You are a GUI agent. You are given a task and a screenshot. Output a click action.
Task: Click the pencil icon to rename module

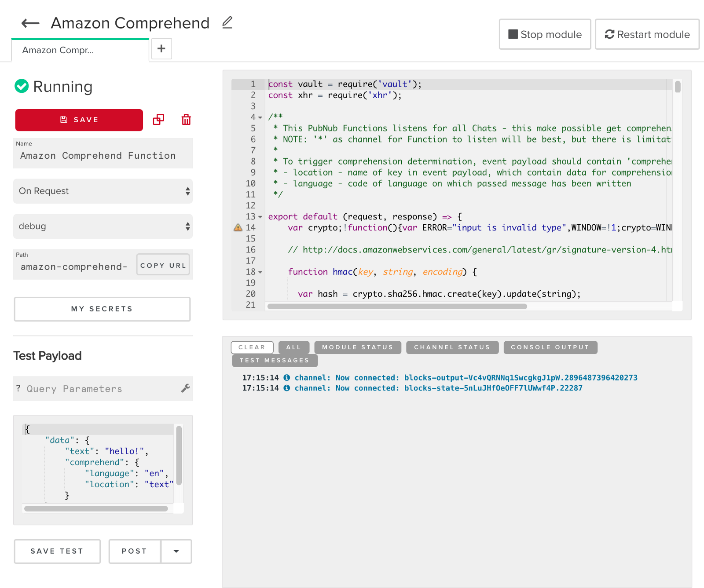[x=227, y=22]
